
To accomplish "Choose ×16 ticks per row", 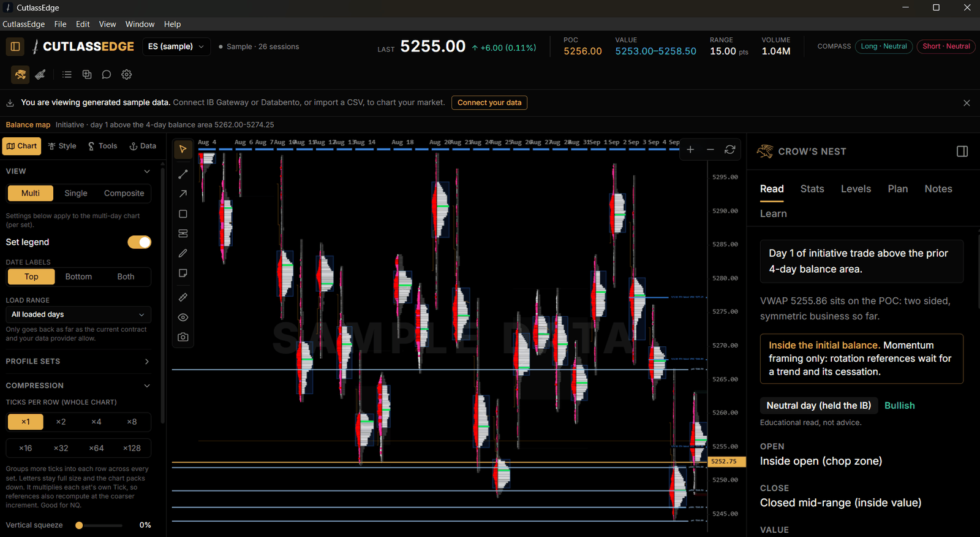I will 26,448.
